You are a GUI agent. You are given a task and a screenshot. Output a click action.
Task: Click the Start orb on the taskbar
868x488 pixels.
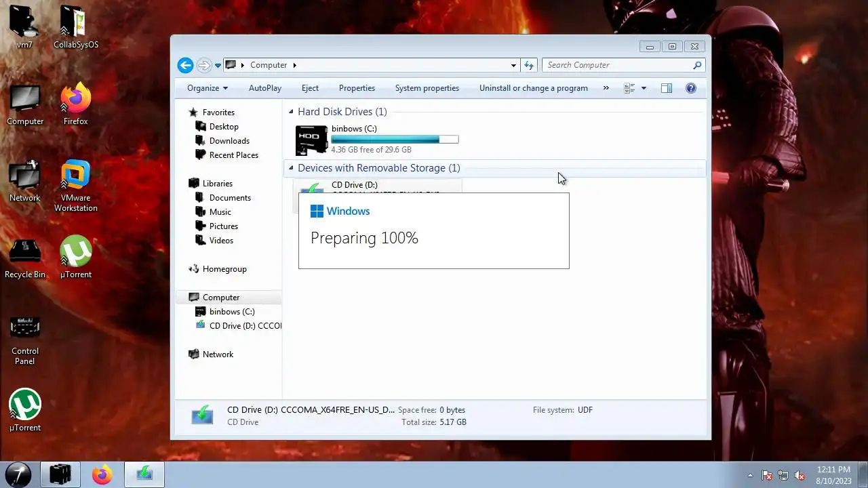point(18,474)
